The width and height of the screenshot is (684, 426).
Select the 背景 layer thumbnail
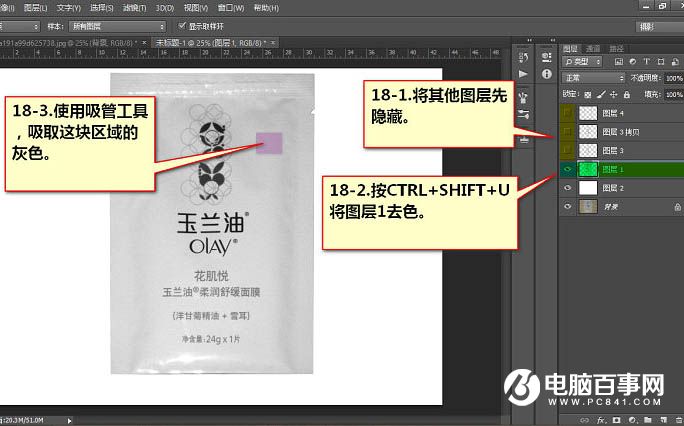click(588, 207)
